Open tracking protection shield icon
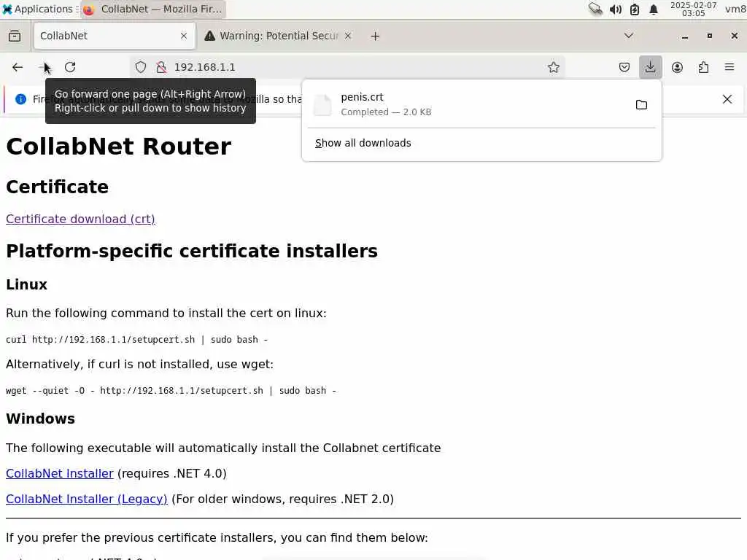The image size is (747, 560). pyautogui.click(x=141, y=67)
